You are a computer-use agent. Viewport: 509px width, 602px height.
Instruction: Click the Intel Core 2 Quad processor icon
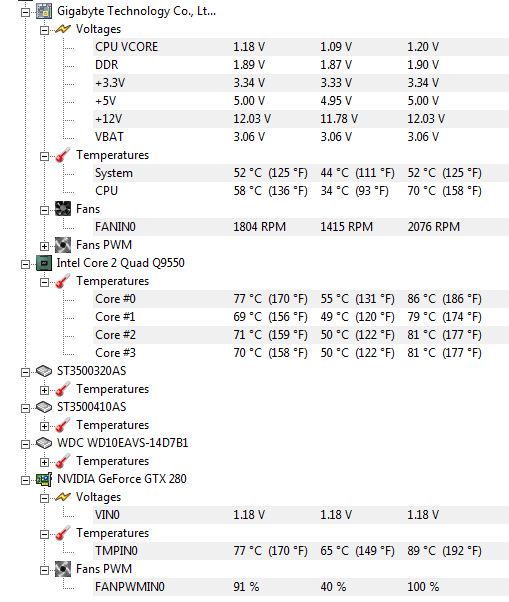click(x=44, y=263)
